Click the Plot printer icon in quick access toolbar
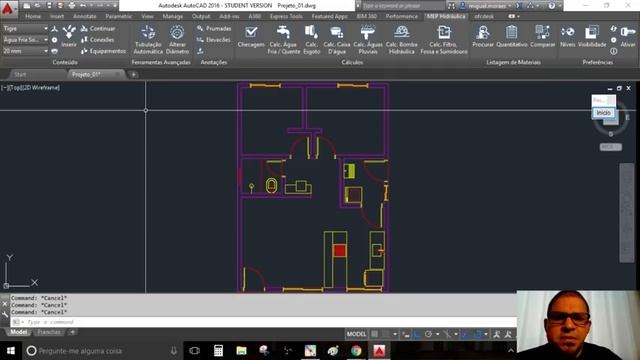Viewport: 640px width, 360px height. click(x=71, y=6)
